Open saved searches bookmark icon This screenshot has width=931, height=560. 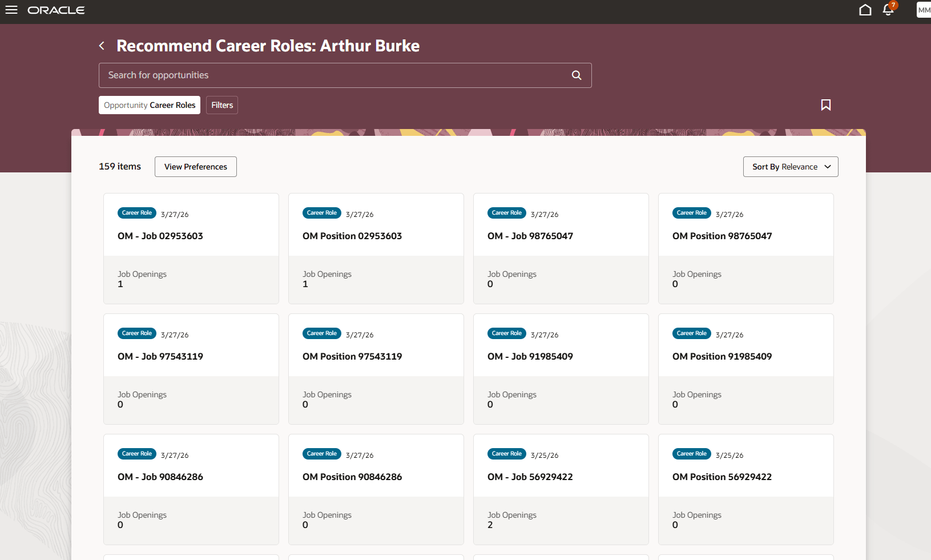pos(825,105)
